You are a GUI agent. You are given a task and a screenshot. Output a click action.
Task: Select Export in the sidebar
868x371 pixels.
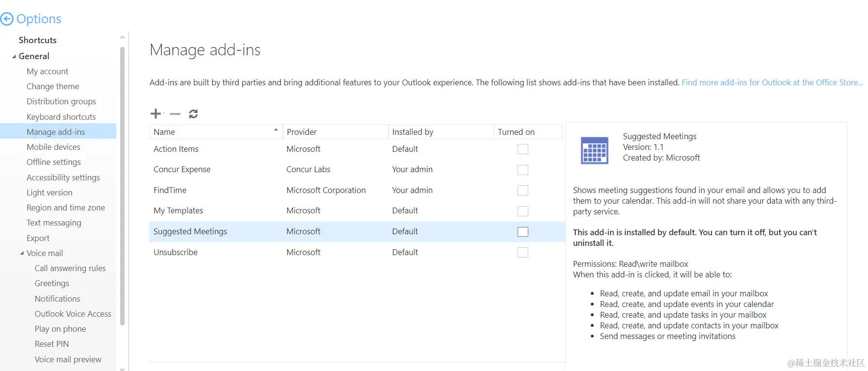38,238
